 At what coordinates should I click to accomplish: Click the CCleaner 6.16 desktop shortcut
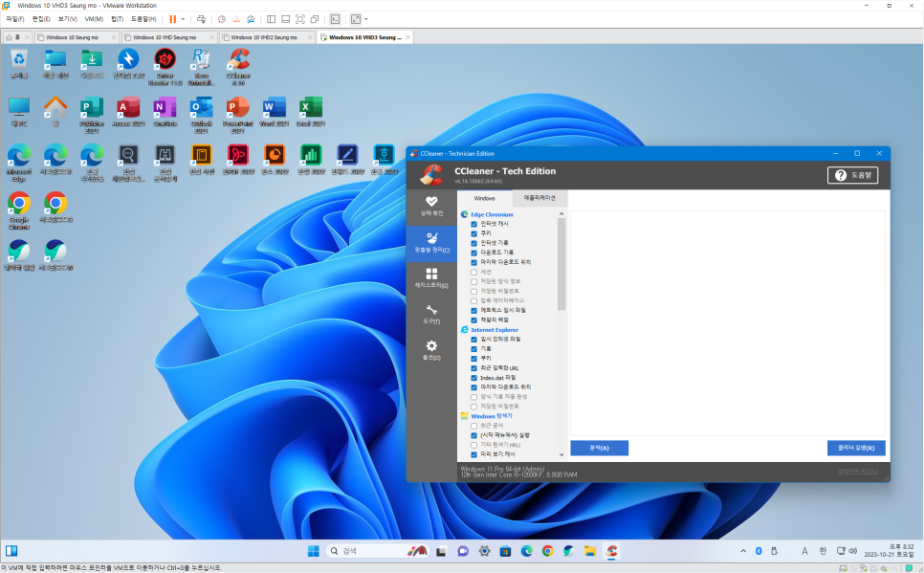pyautogui.click(x=238, y=67)
